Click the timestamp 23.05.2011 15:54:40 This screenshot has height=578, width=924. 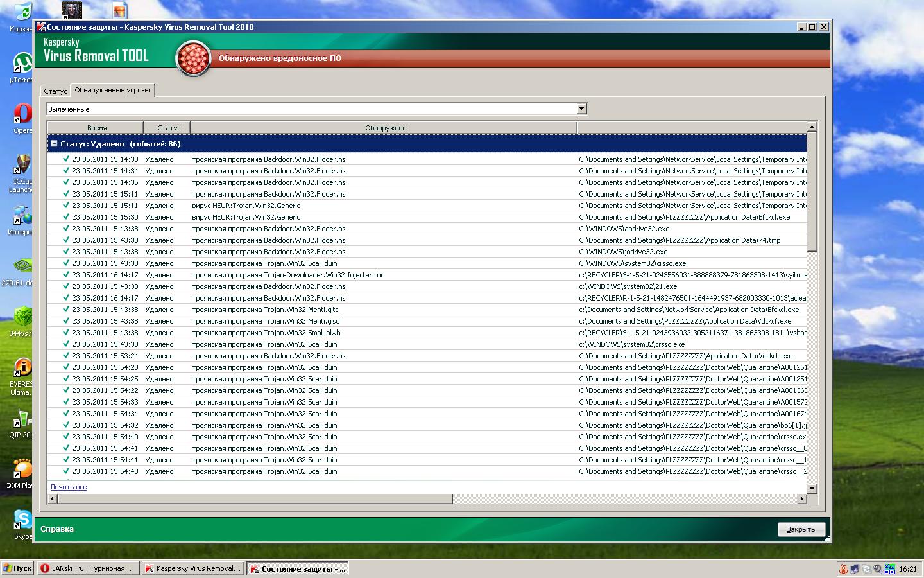coord(105,437)
